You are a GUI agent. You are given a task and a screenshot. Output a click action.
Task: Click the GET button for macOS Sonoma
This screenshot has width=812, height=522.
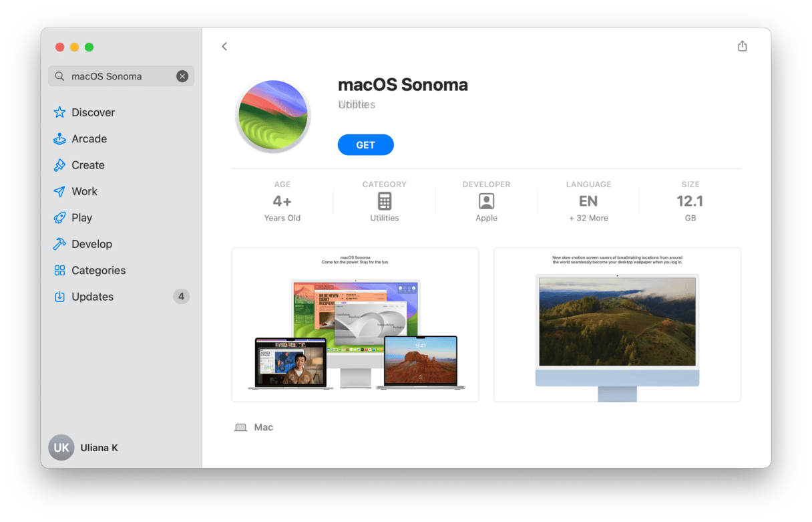pos(365,145)
